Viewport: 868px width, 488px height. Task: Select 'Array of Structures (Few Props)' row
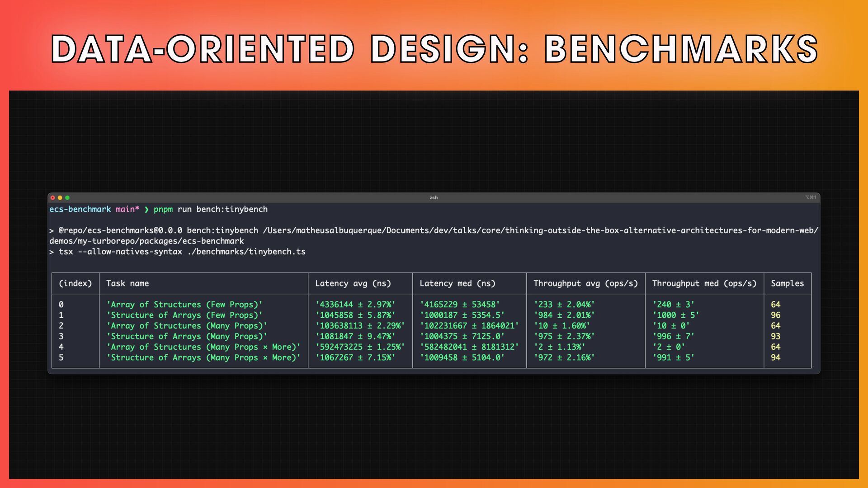(x=184, y=305)
